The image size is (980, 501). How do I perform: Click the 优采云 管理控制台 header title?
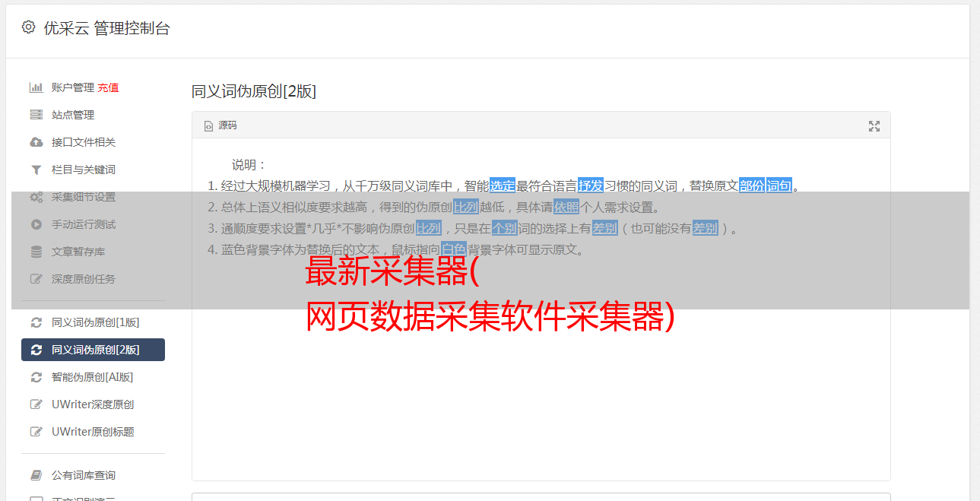coord(106,28)
